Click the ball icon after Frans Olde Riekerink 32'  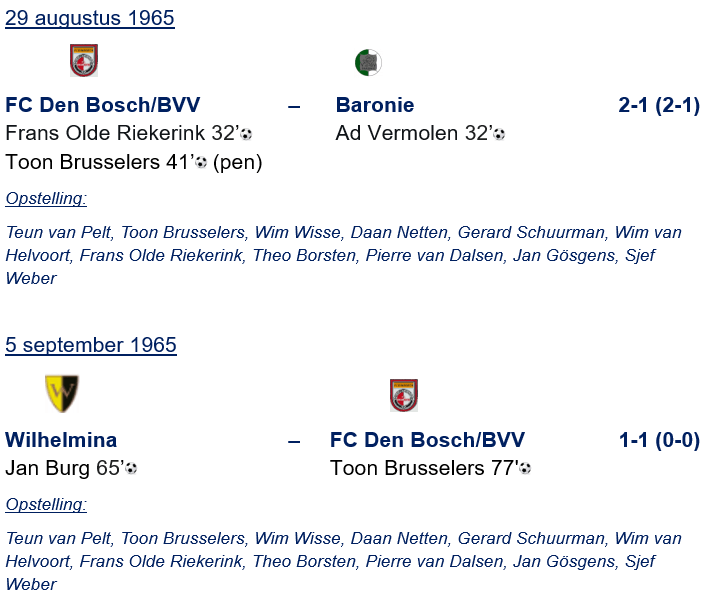click(246, 134)
